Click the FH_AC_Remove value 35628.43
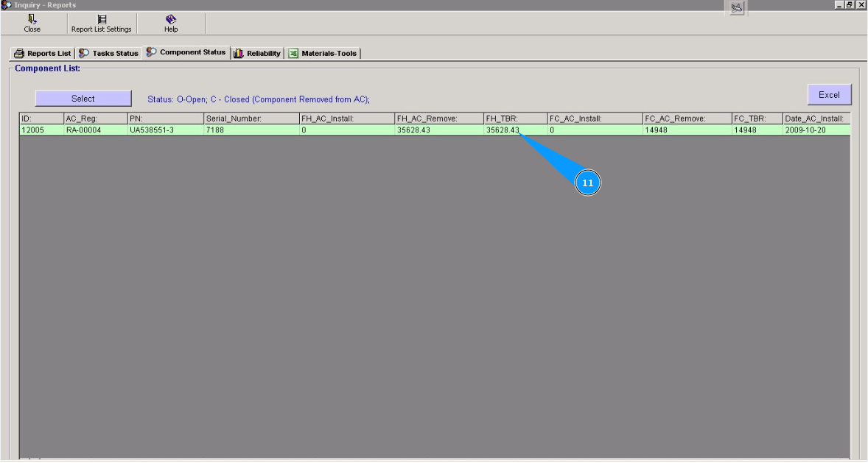 440,130
